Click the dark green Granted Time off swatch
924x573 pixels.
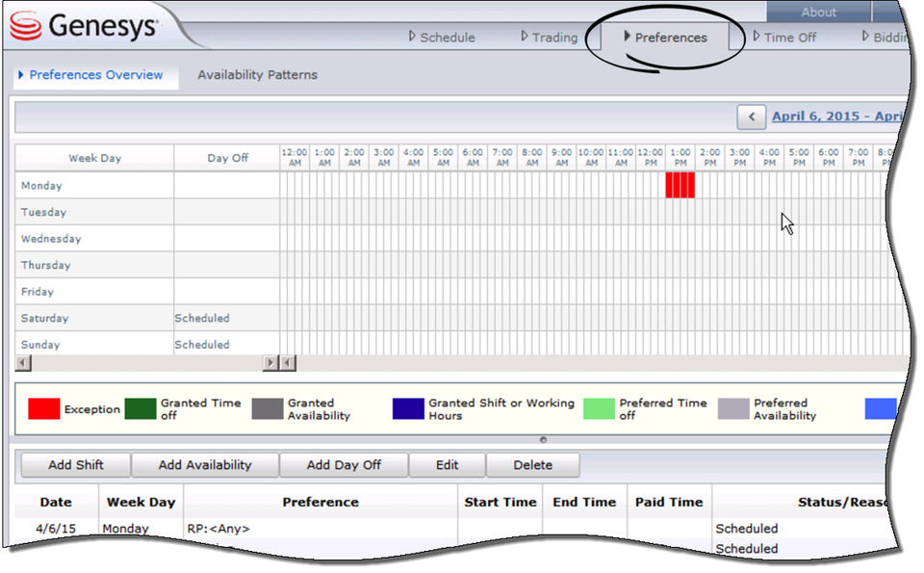[141, 408]
